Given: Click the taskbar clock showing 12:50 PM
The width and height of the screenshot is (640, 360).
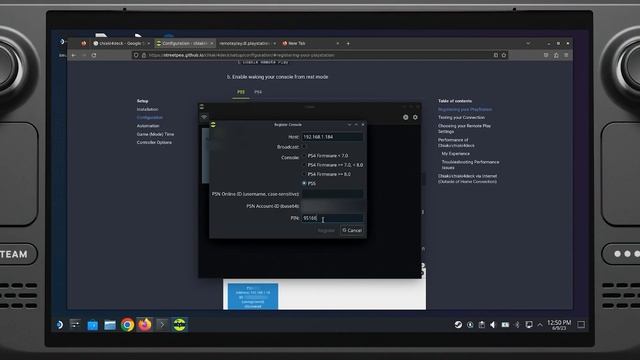Looking at the screenshot, I should (559, 325).
